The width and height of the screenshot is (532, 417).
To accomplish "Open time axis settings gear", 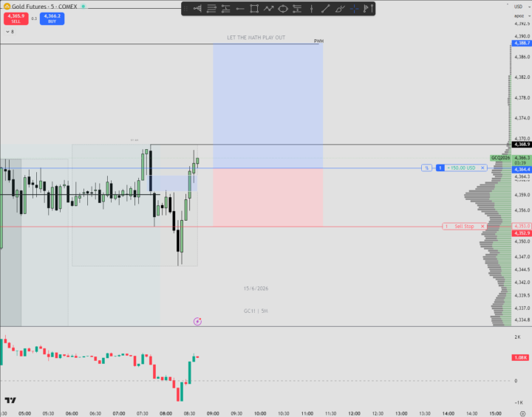I will tap(523, 413).
